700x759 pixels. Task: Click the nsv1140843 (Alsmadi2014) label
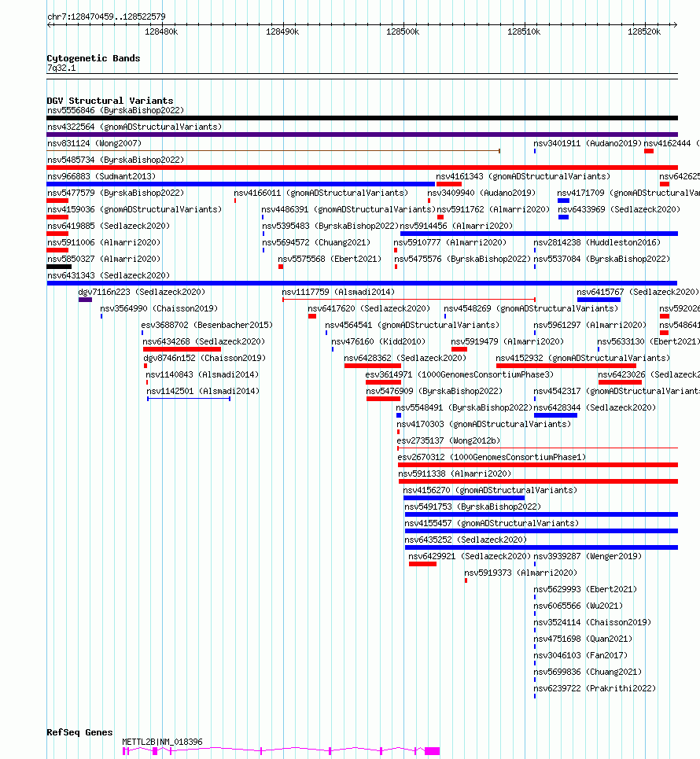(202, 374)
